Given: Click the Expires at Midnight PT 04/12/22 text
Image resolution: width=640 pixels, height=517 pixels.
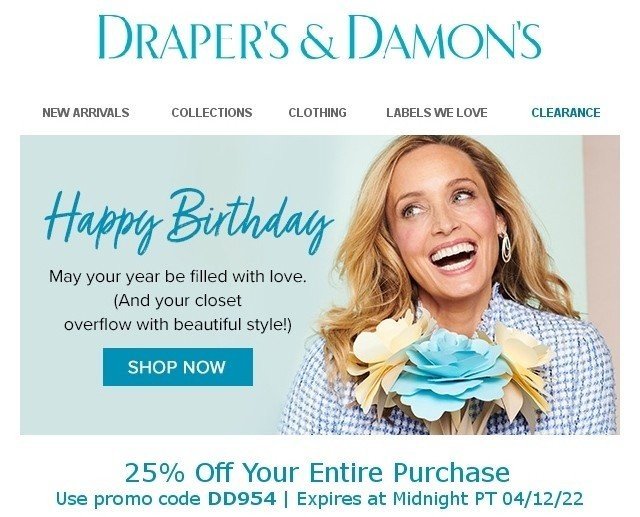Looking at the screenshot, I should point(440,499).
